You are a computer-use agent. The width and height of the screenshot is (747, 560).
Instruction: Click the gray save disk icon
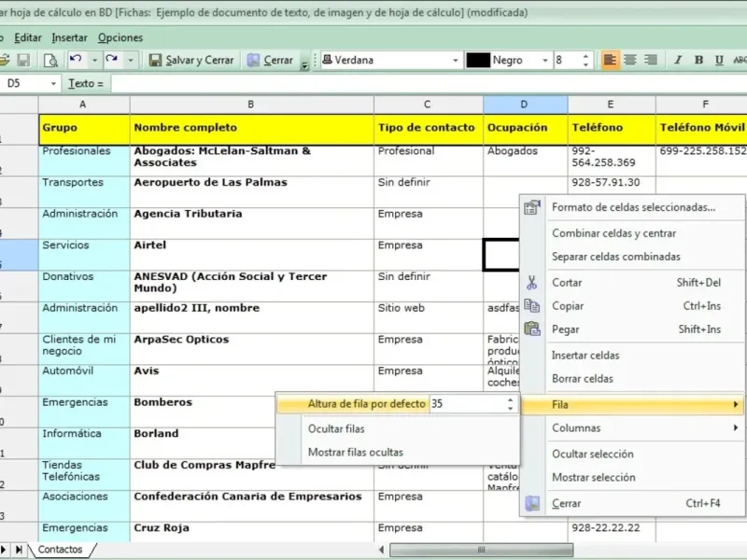point(23,60)
